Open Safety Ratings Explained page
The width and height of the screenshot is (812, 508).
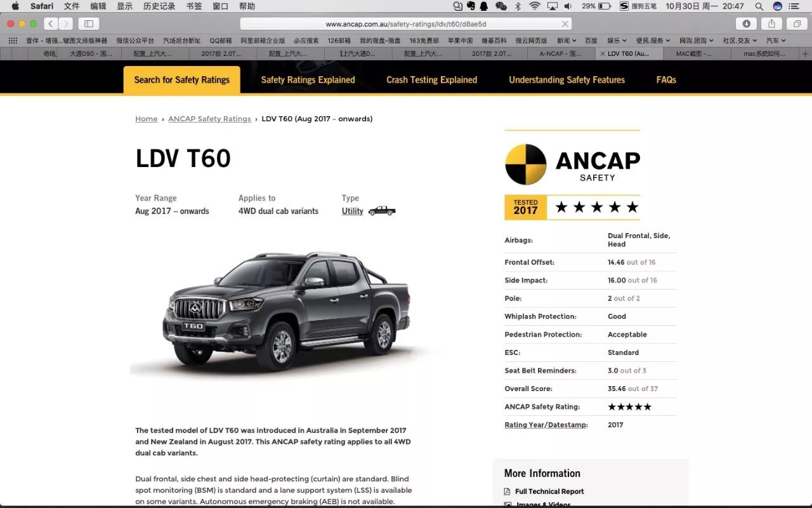(308, 80)
